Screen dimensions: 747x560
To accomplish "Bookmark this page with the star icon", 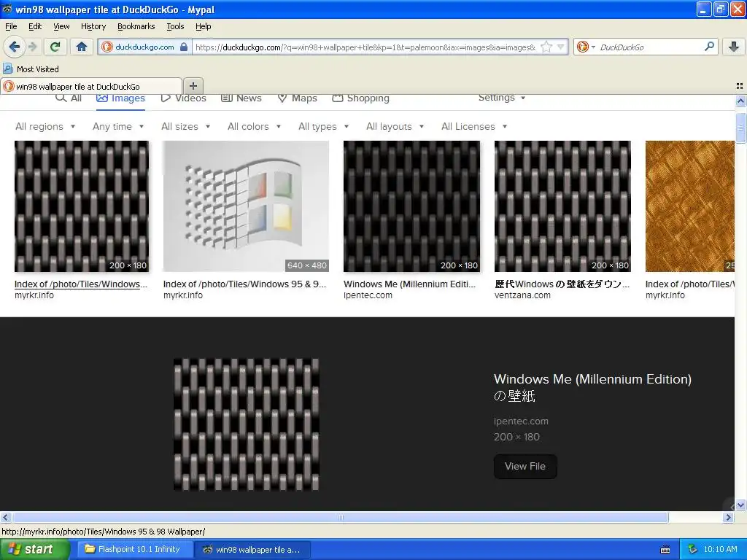I will (x=546, y=47).
